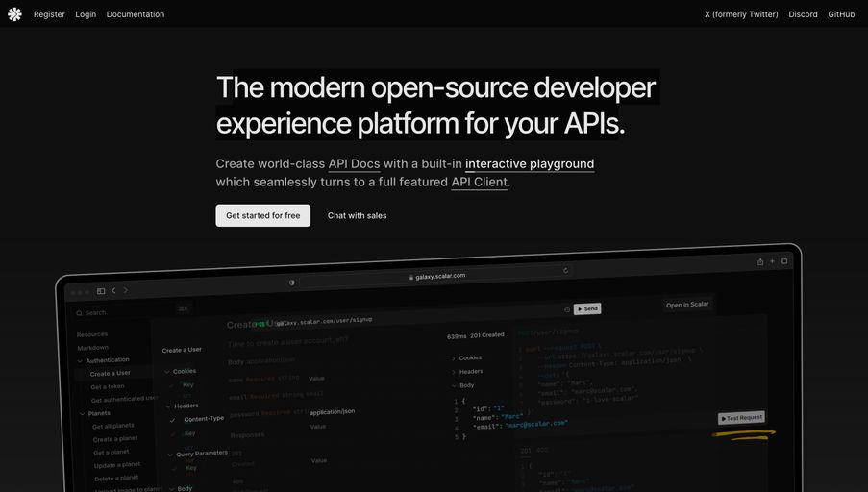The height and width of the screenshot is (492, 868).
Task: Open the Register nav item
Action: [x=49, y=14]
